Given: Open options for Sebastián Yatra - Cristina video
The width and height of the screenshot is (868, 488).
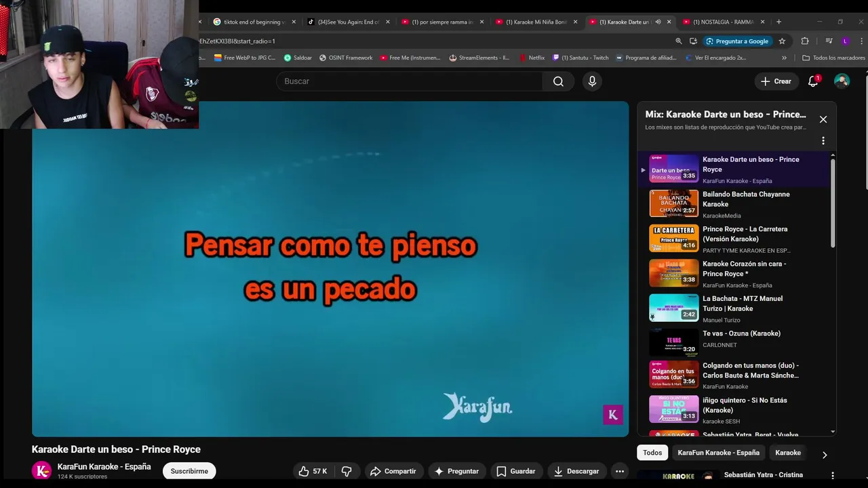Looking at the screenshot, I should 833,476.
